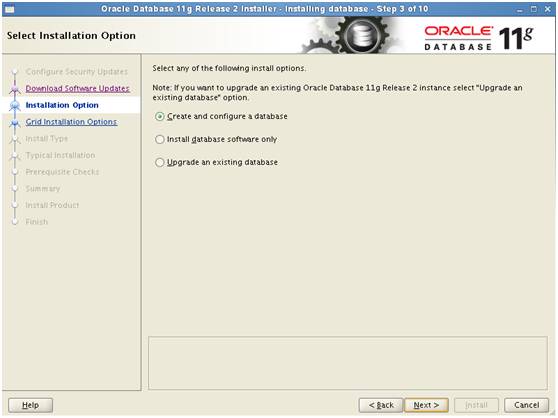The width and height of the screenshot is (558, 418).
Task: Click the Install Type step text
Action: [47, 138]
